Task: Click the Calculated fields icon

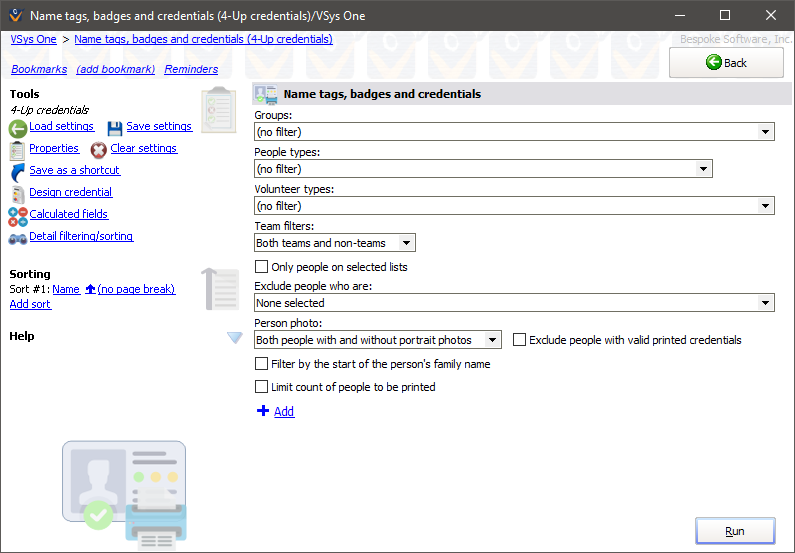Action: point(18,216)
